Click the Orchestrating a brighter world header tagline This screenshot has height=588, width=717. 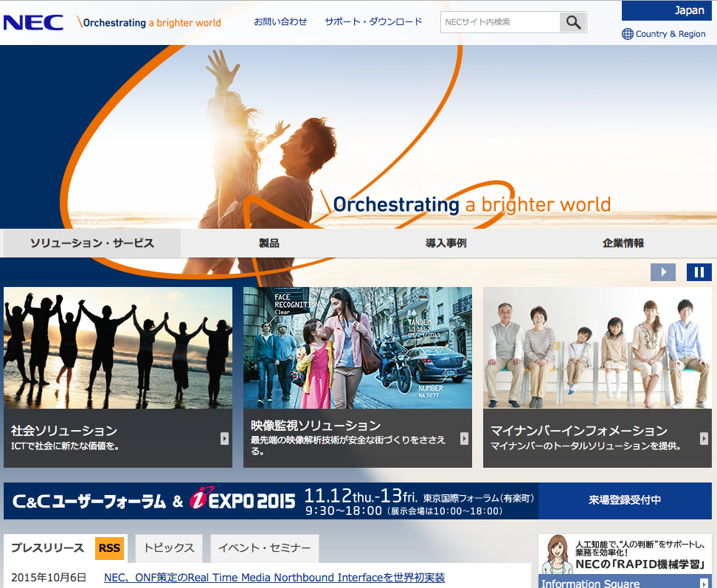(x=148, y=22)
